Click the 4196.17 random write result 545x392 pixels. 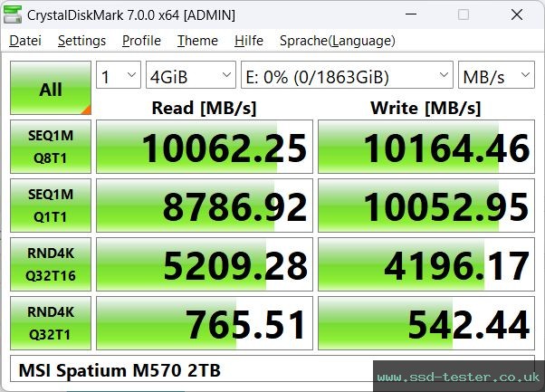[426, 264]
